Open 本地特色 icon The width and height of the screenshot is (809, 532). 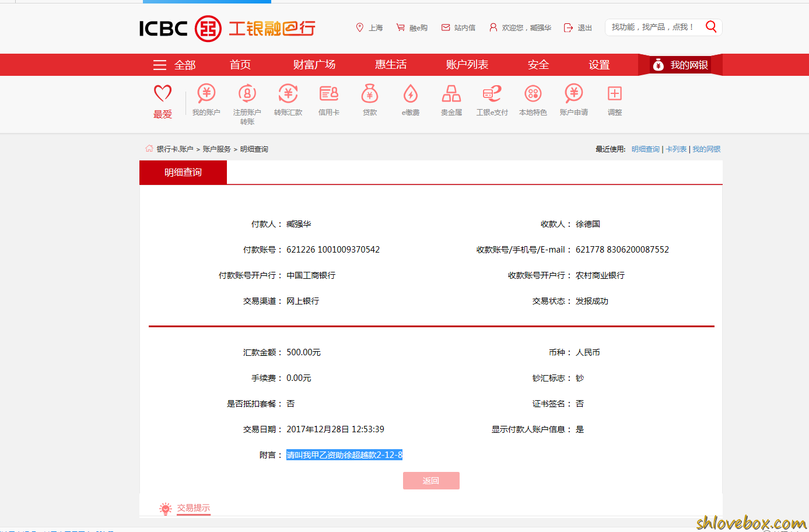533,93
